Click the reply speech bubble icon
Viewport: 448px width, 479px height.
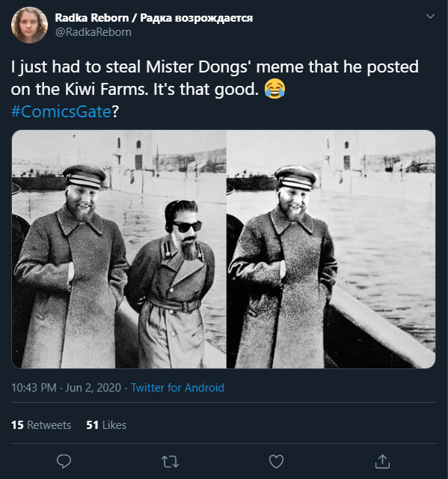point(64,461)
